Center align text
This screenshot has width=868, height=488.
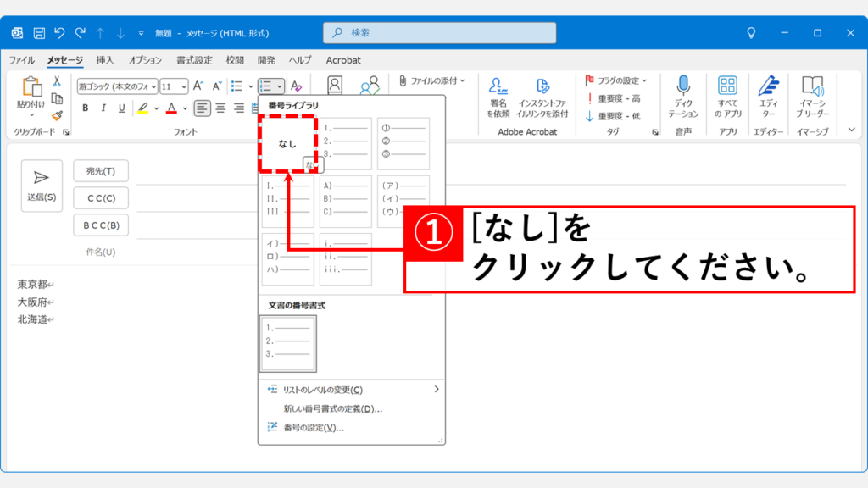[x=220, y=108]
